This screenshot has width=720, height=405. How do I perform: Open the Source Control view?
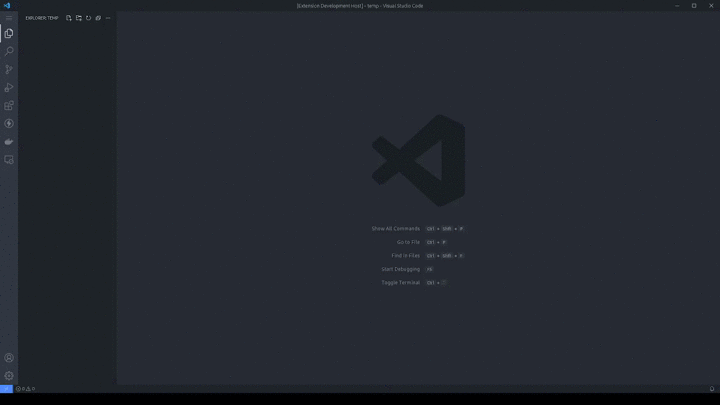click(9, 69)
